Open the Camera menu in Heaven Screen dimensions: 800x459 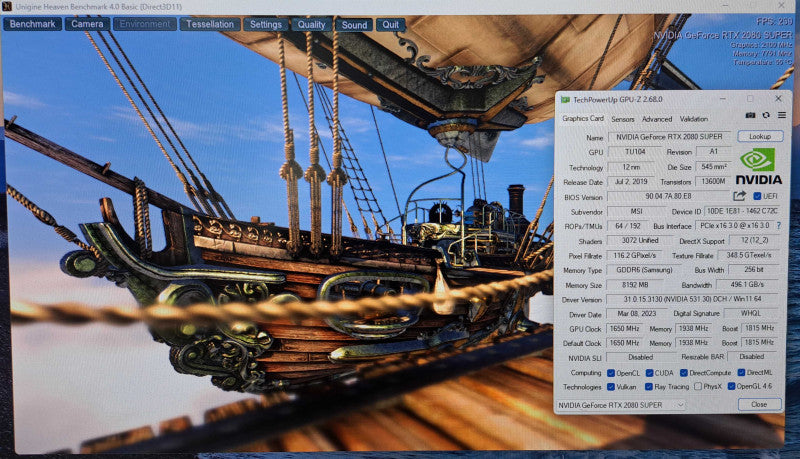pos(87,24)
